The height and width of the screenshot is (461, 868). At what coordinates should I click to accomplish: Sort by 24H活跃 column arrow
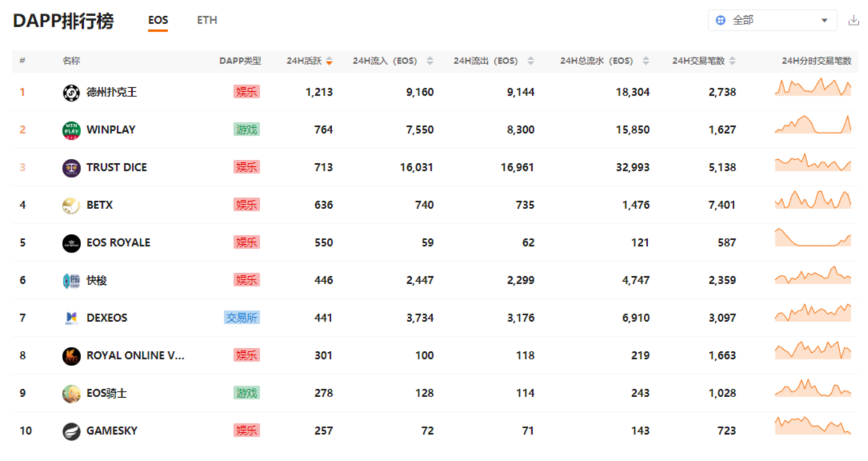[329, 61]
